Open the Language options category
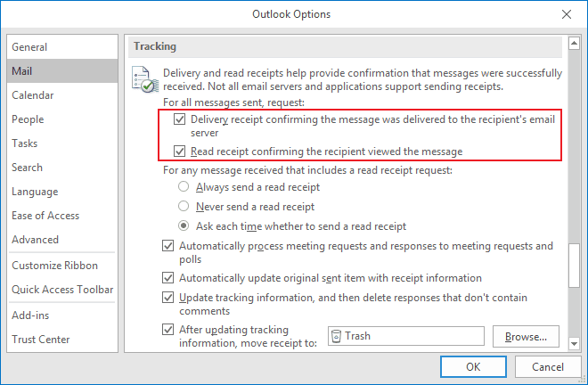Image resolution: width=588 pixels, height=385 pixels. (x=62, y=192)
